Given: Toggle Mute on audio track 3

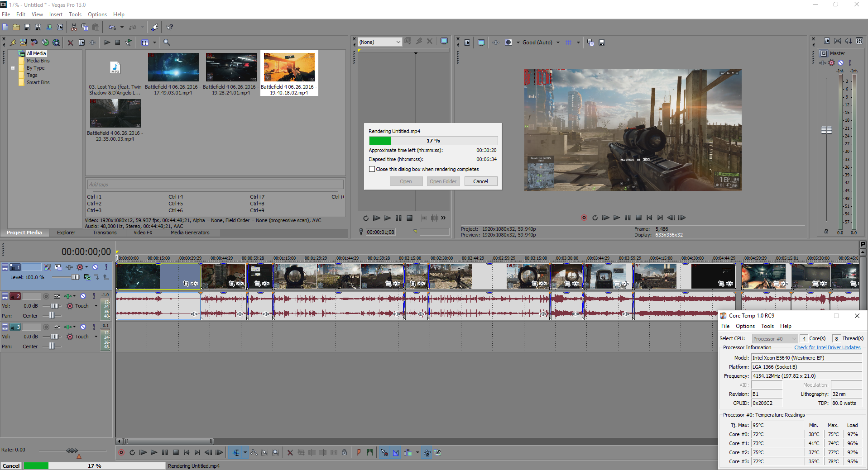Looking at the screenshot, I should 83,327.
